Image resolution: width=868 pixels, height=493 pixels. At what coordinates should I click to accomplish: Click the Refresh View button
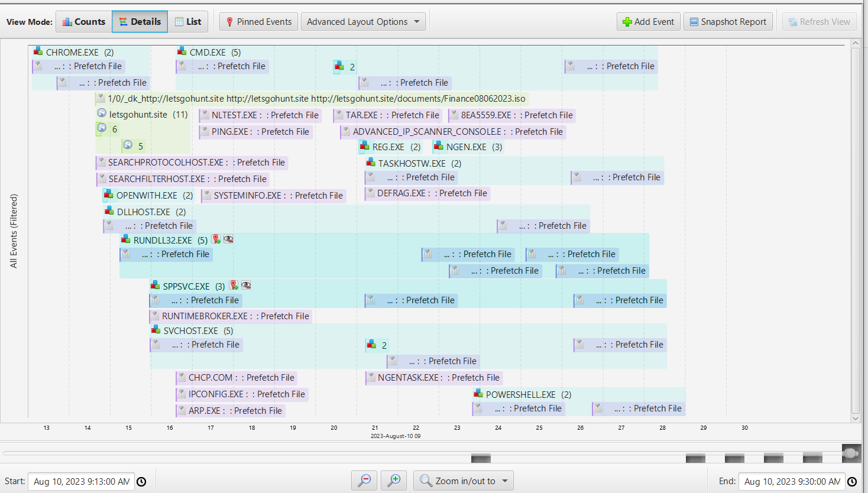pyautogui.click(x=819, y=22)
